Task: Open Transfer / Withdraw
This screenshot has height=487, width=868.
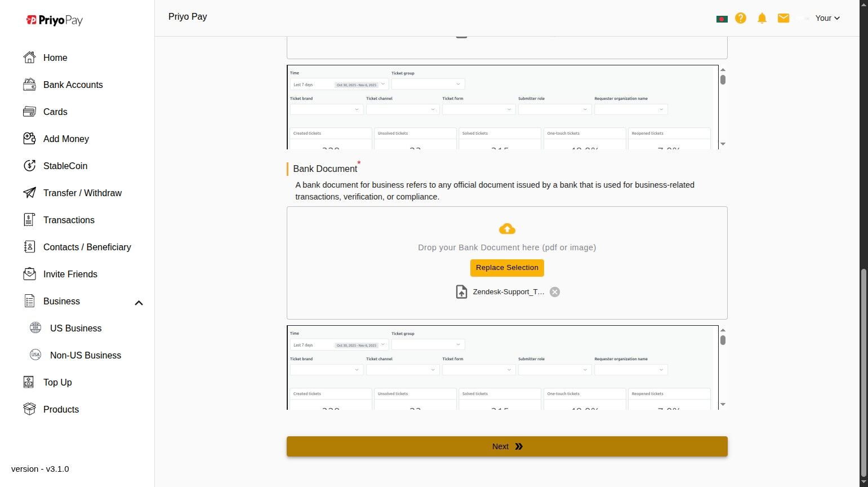Action: 82,193
